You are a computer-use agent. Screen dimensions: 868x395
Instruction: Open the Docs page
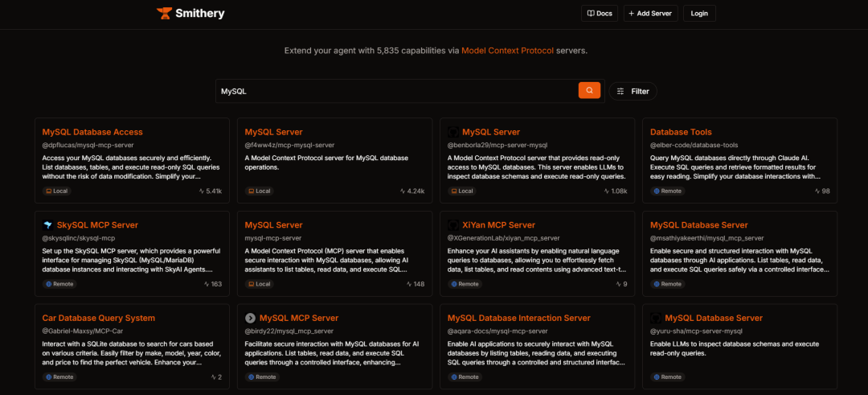pyautogui.click(x=600, y=14)
